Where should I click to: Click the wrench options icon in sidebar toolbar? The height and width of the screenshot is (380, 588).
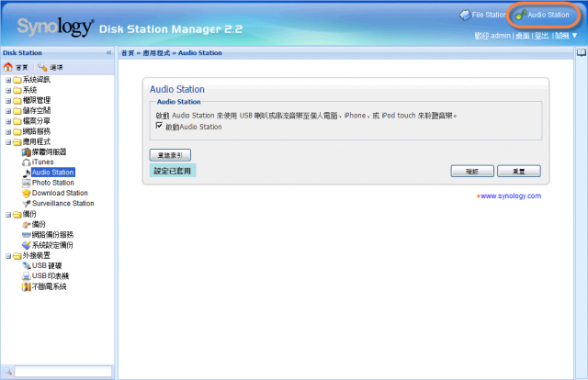(x=42, y=67)
